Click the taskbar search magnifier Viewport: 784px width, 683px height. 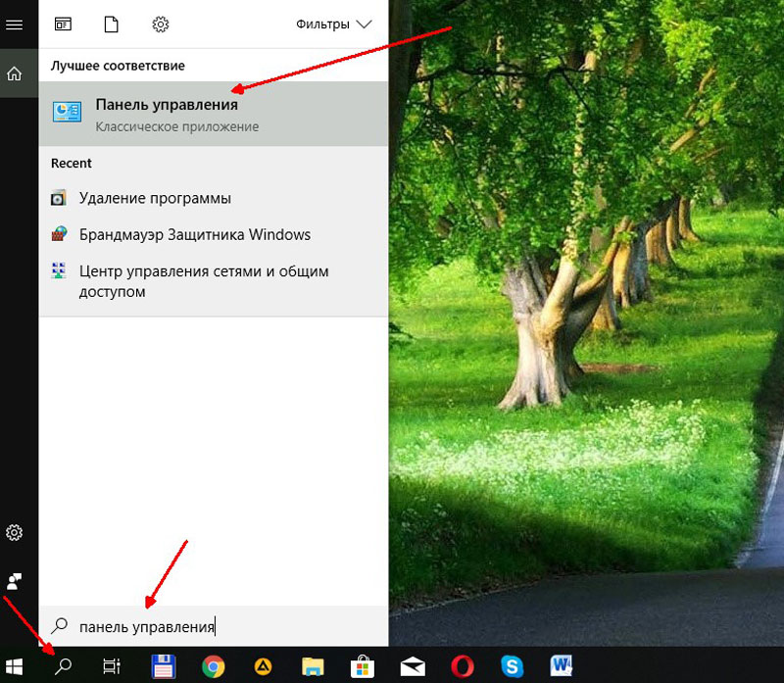(63, 666)
